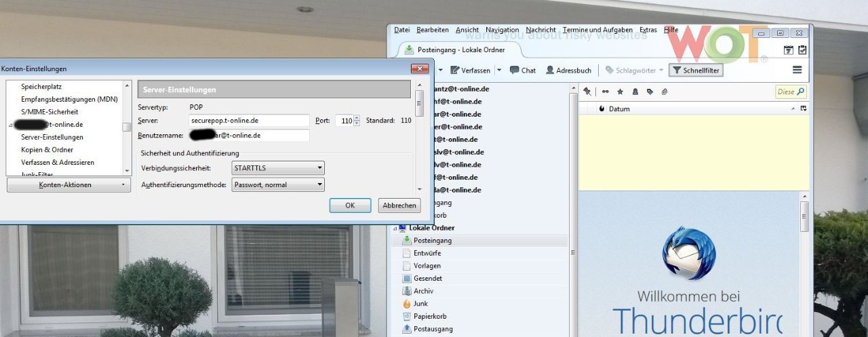Select Server-Einstellungen in settings tree
Screen dimensions: 868x337
[52, 137]
